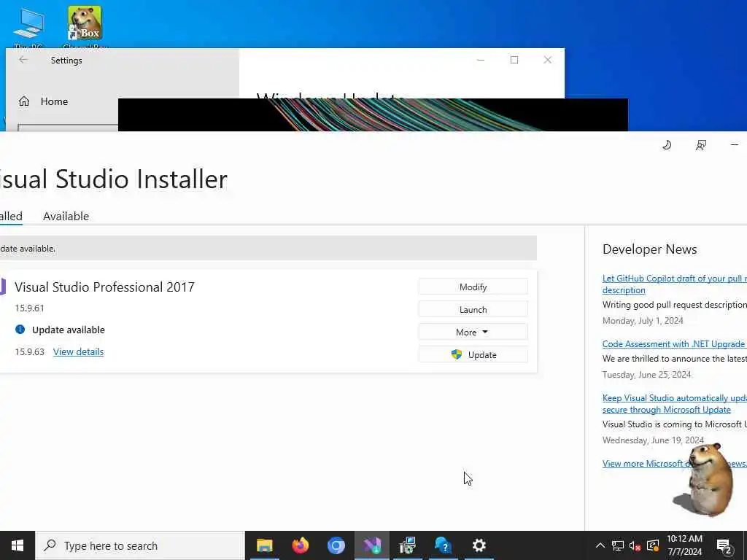Click Home in the Settings window

pos(54,101)
